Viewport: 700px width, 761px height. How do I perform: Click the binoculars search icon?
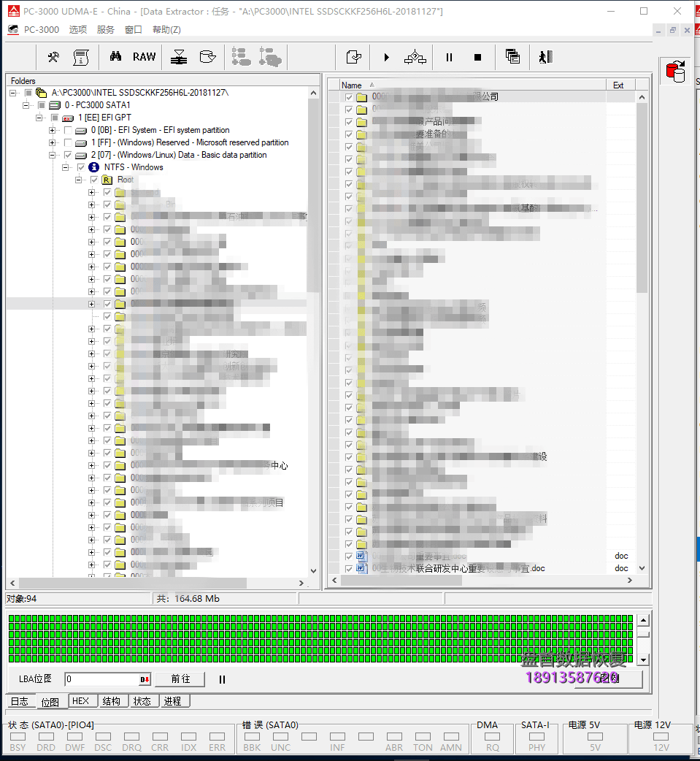pos(115,56)
